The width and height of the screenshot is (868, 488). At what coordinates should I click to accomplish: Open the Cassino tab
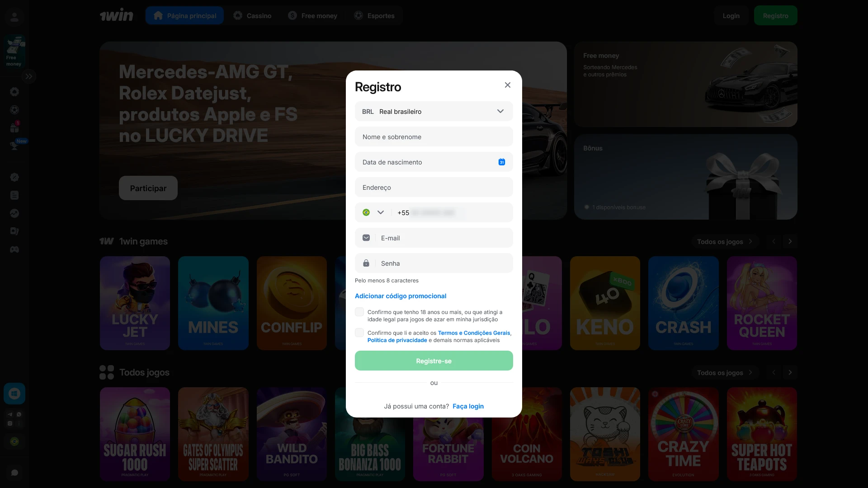click(x=252, y=16)
